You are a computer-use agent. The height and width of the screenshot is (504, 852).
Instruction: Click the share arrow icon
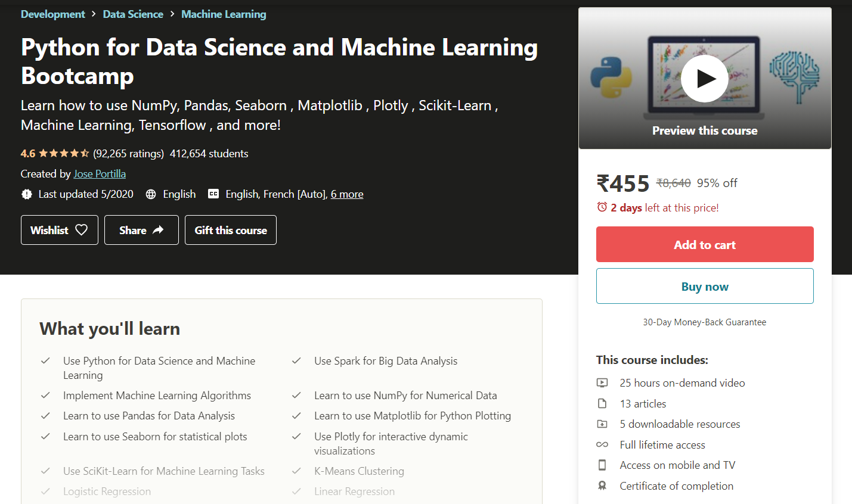click(x=158, y=230)
